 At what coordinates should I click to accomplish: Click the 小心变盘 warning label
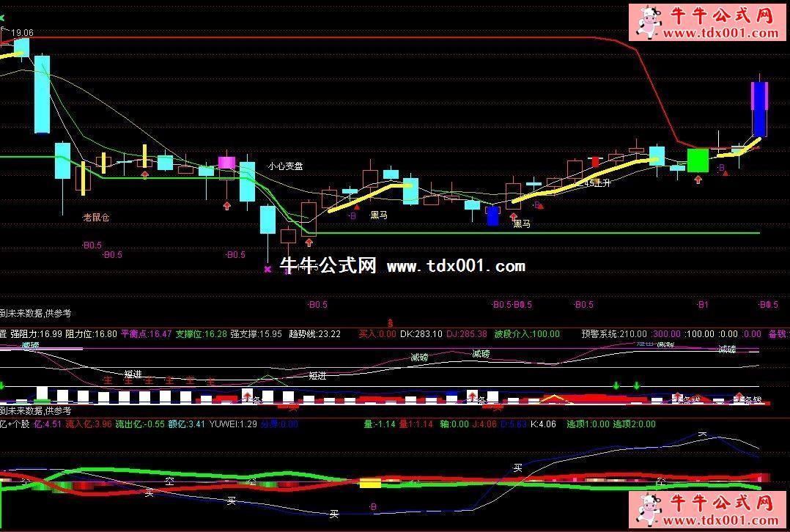point(285,166)
